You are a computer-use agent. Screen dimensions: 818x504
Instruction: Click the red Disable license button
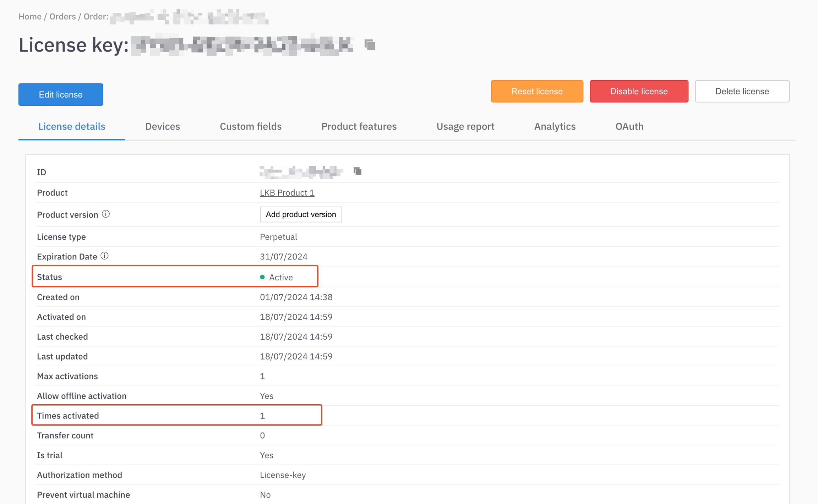point(638,91)
